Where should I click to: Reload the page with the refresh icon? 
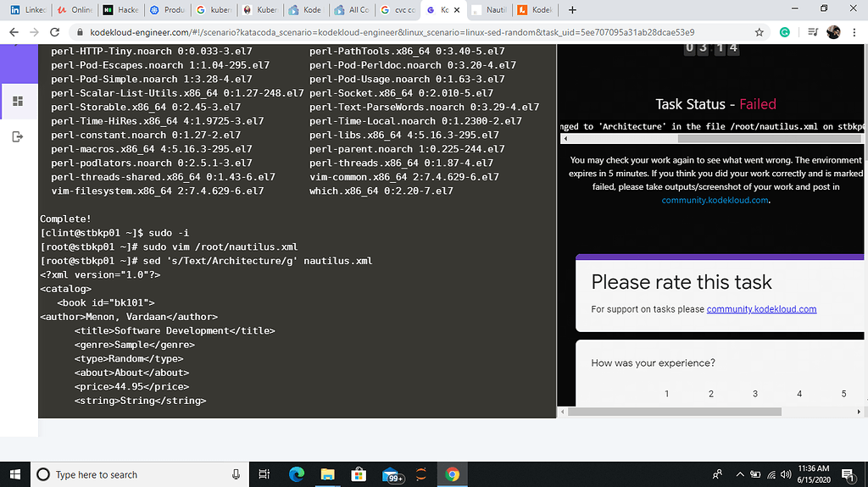coord(54,32)
